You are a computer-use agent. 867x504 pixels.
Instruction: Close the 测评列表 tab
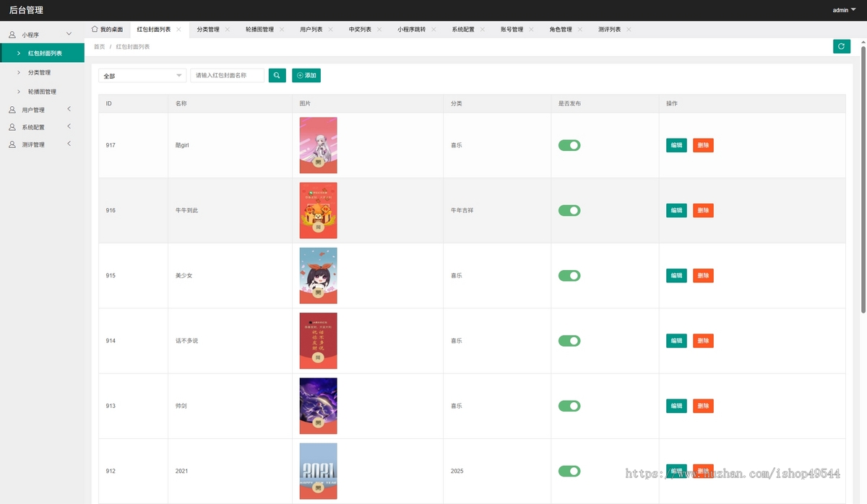click(x=629, y=30)
